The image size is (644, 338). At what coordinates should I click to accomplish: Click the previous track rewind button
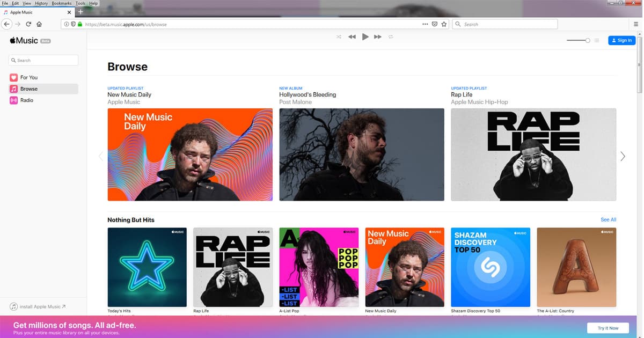coord(352,37)
